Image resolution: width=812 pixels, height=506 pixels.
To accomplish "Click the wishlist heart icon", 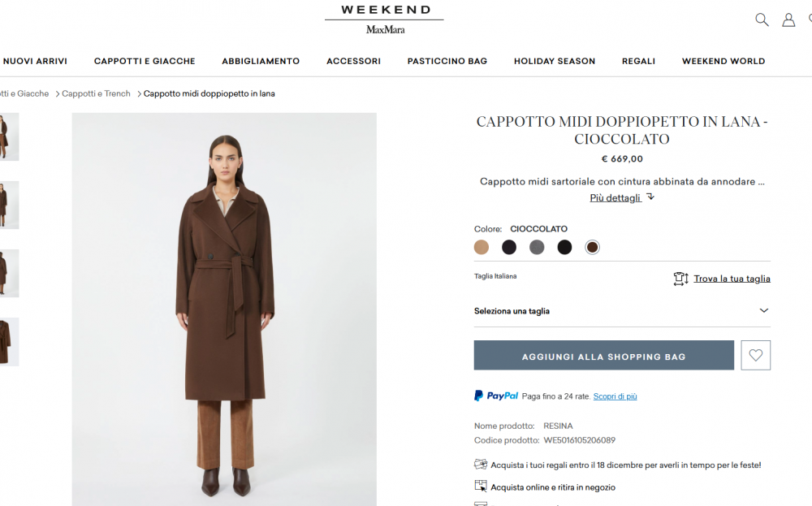I will [x=755, y=355].
